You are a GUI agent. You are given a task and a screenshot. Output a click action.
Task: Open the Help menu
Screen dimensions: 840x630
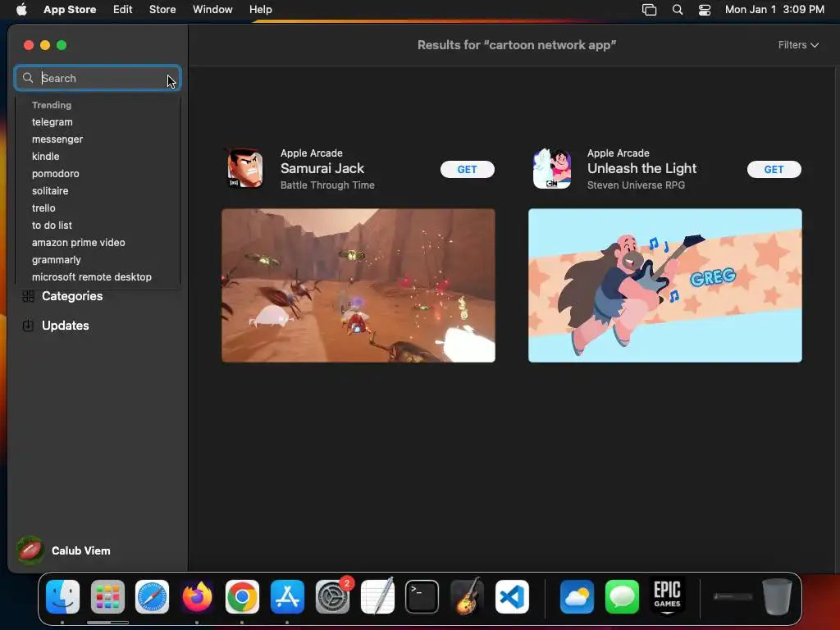[x=260, y=10]
